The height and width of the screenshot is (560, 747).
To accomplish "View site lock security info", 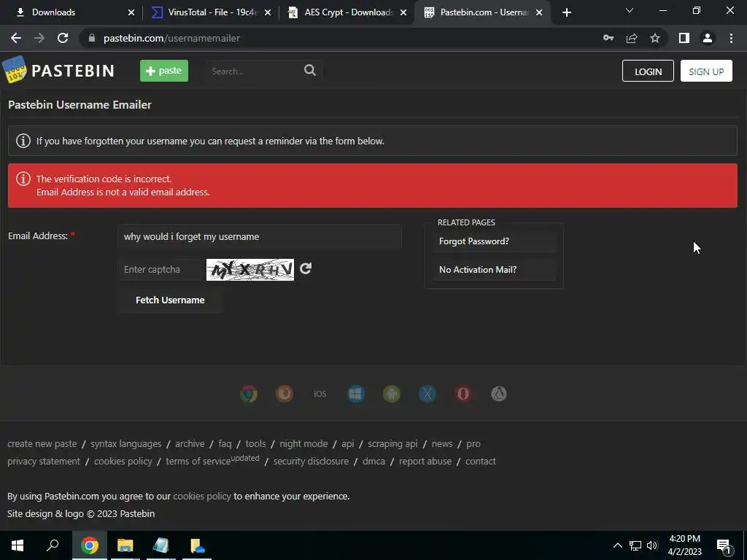I will point(92,38).
